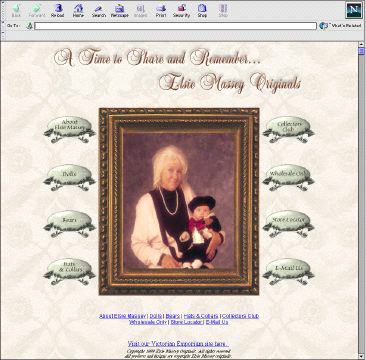366x360 pixels.
Task: Follow the Wholesale Only text link
Action: pos(148,322)
